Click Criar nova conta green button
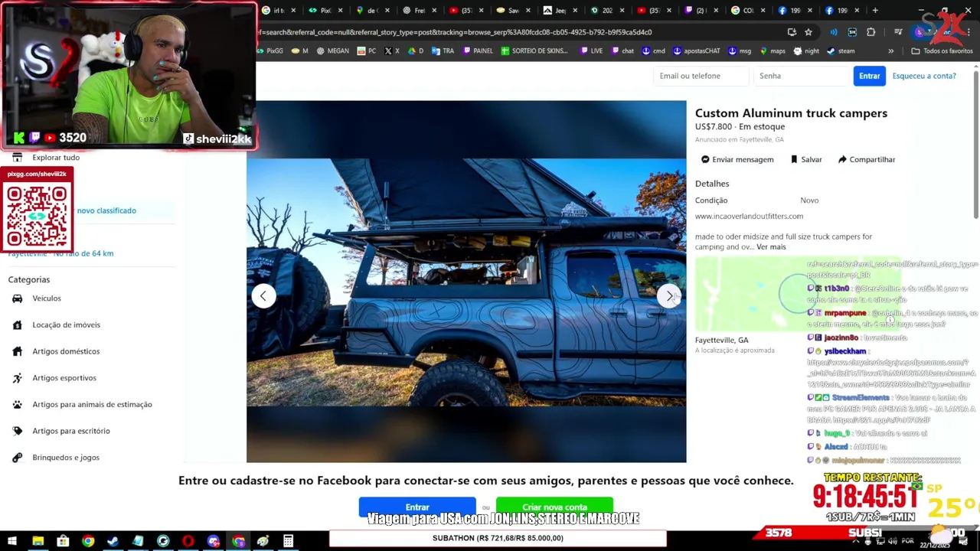The height and width of the screenshot is (551, 980). click(x=554, y=507)
